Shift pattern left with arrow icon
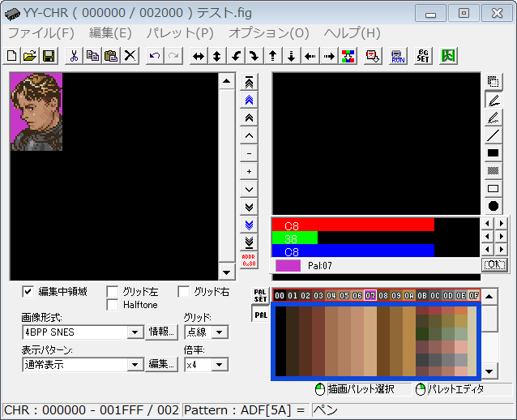Viewport: 517px width, 420px height. (x=310, y=56)
